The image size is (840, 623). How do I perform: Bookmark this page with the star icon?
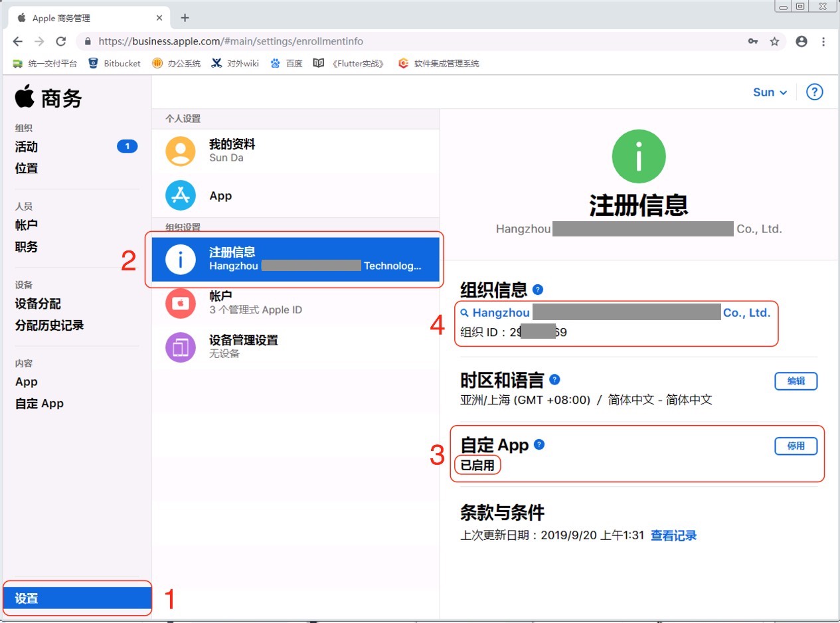774,41
